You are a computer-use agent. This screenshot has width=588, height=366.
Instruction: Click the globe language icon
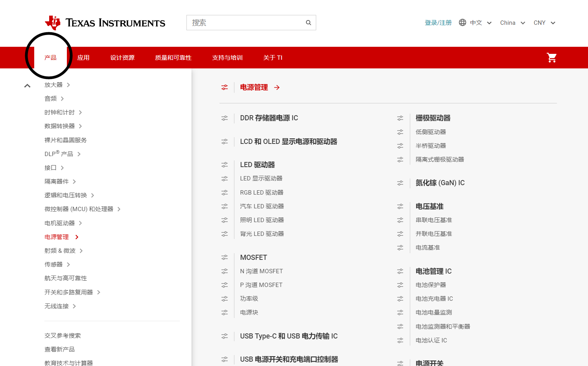click(462, 22)
